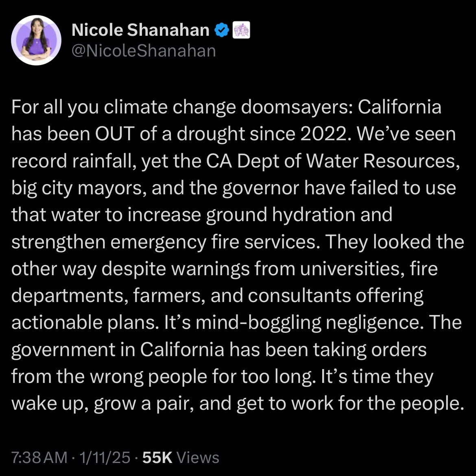
Task: Click the final sentence of the post
Action: click(236, 402)
